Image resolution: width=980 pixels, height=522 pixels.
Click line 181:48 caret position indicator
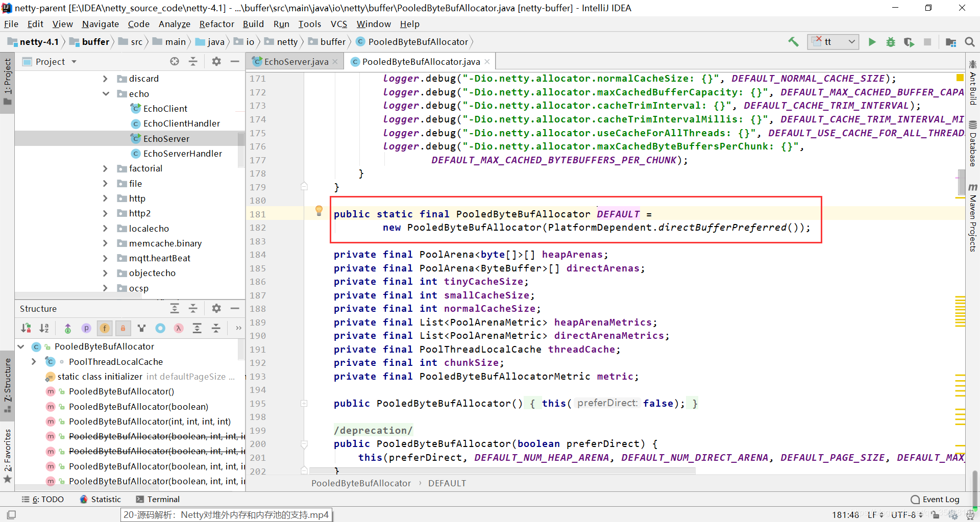tap(846, 515)
